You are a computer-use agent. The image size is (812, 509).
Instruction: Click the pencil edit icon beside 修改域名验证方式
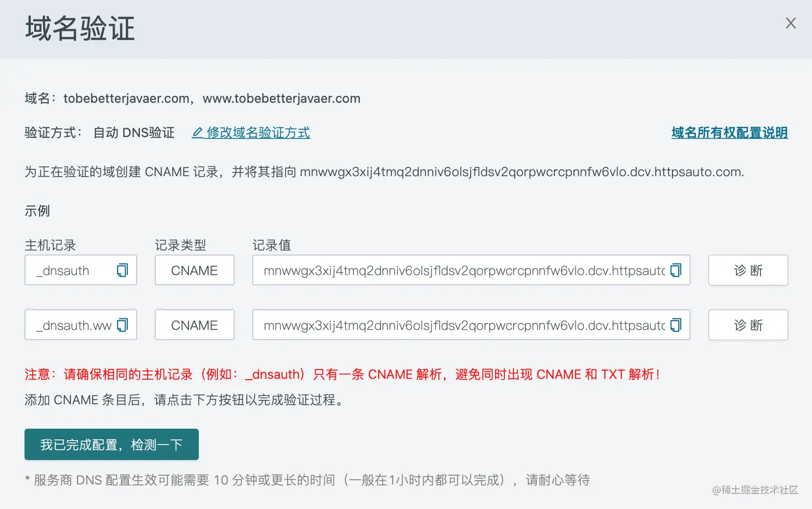click(197, 133)
